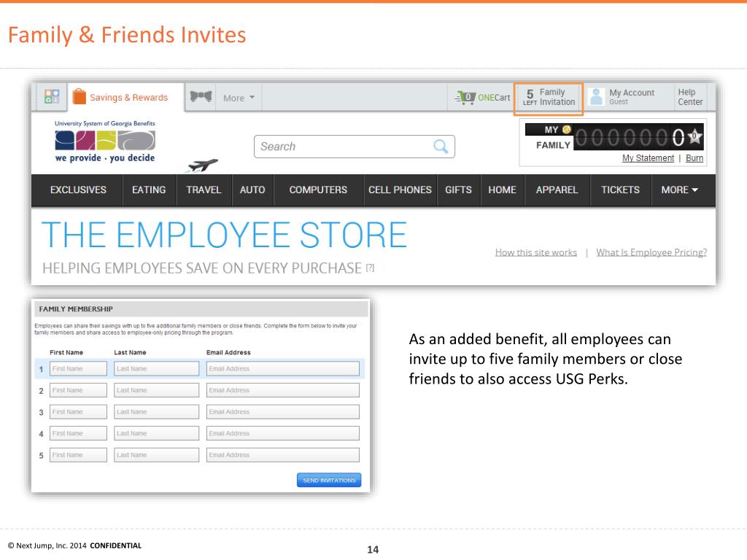Click Email Address field in row 1
This screenshot has width=747, height=560.
tap(282, 368)
